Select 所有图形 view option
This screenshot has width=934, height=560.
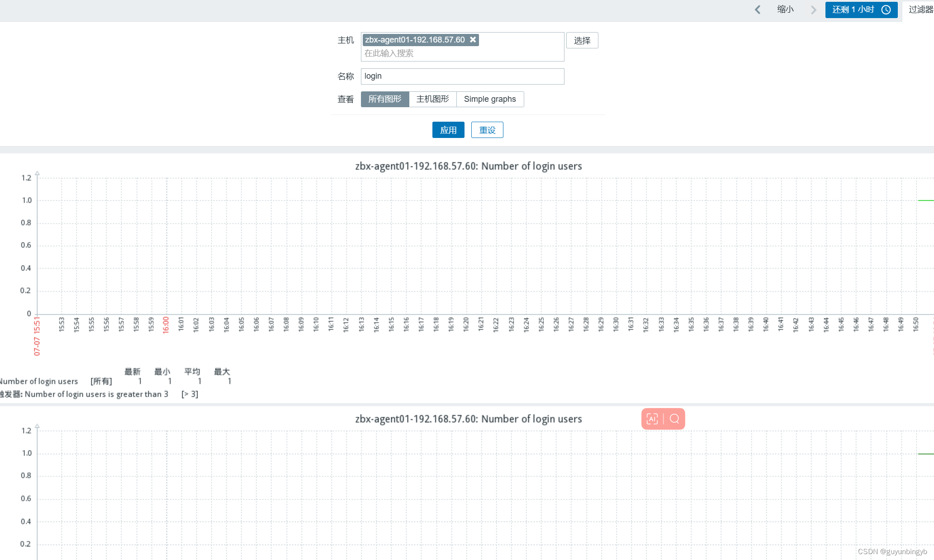tap(385, 99)
